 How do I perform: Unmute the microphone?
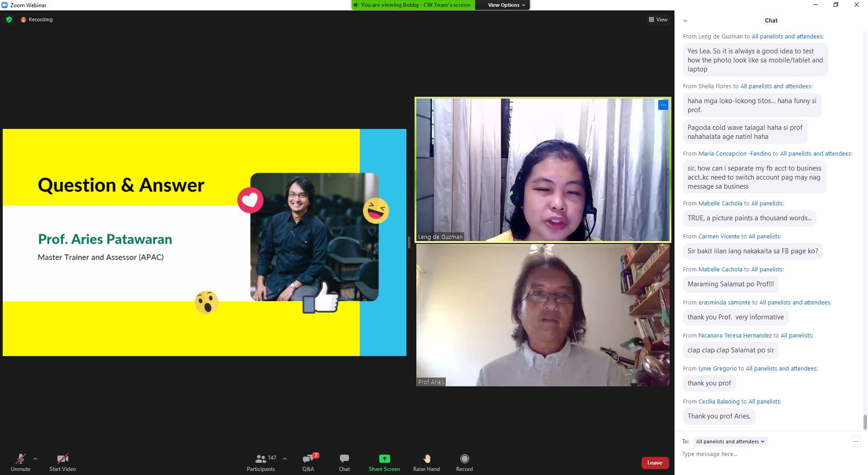click(x=20, y=463)
